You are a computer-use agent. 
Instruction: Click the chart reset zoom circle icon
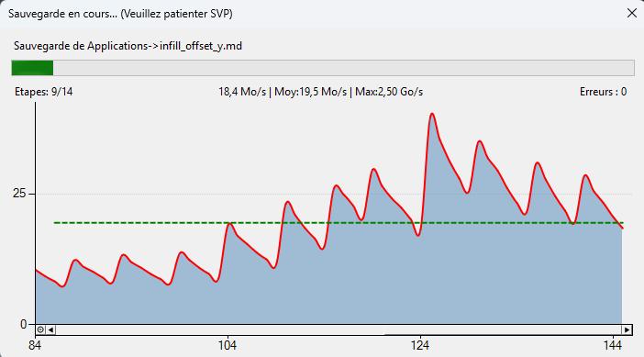[x=40, y=329]
